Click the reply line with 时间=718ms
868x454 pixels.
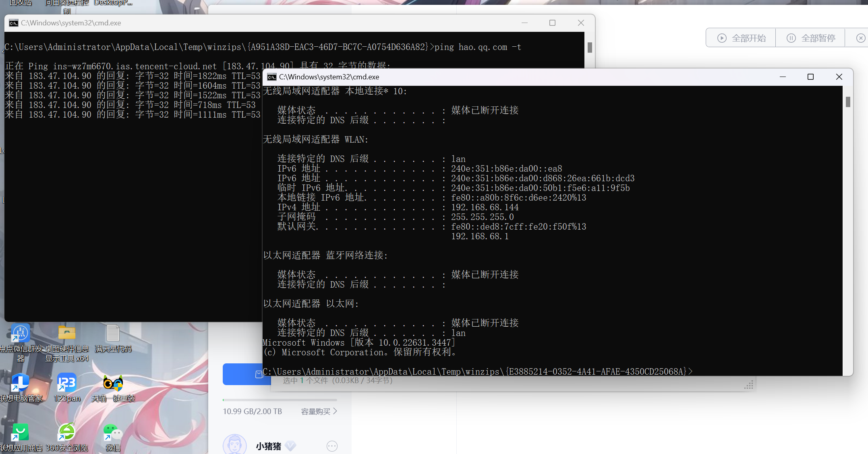[x=130, y=105]
